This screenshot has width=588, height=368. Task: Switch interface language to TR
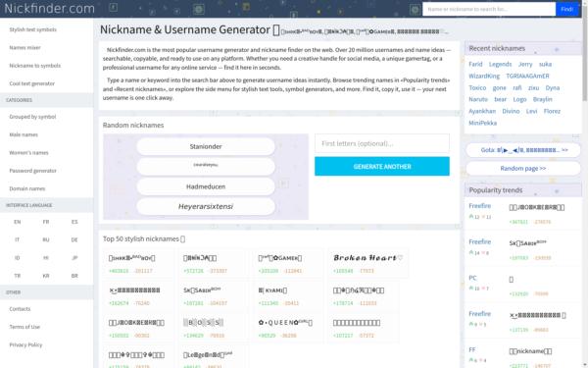[x=18, y=276]
